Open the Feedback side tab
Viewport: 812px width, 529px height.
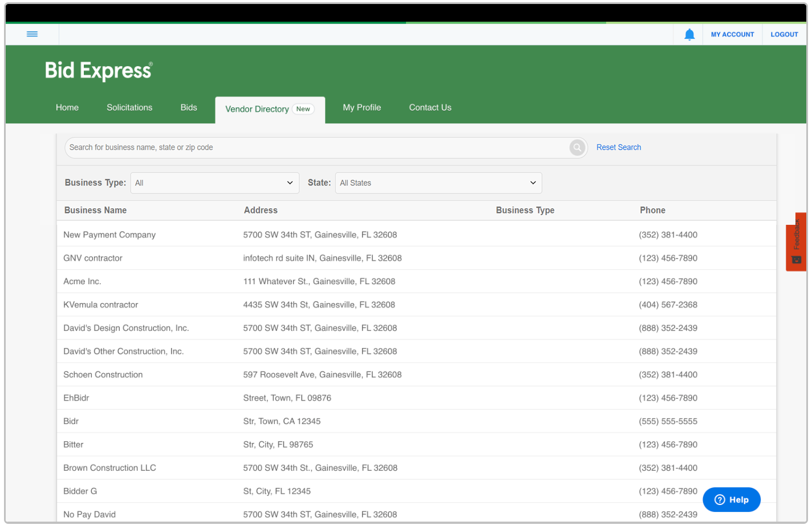point(796,242)
